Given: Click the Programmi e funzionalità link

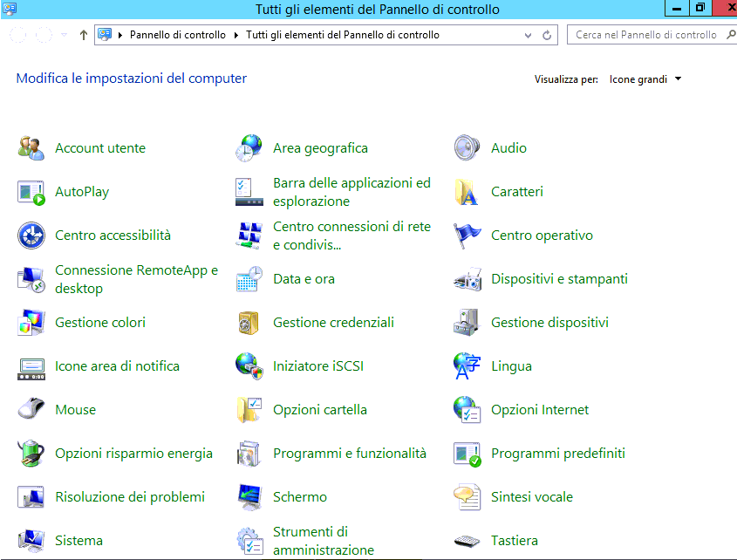Looking at the screenshot, I should (x=350, y=454).
